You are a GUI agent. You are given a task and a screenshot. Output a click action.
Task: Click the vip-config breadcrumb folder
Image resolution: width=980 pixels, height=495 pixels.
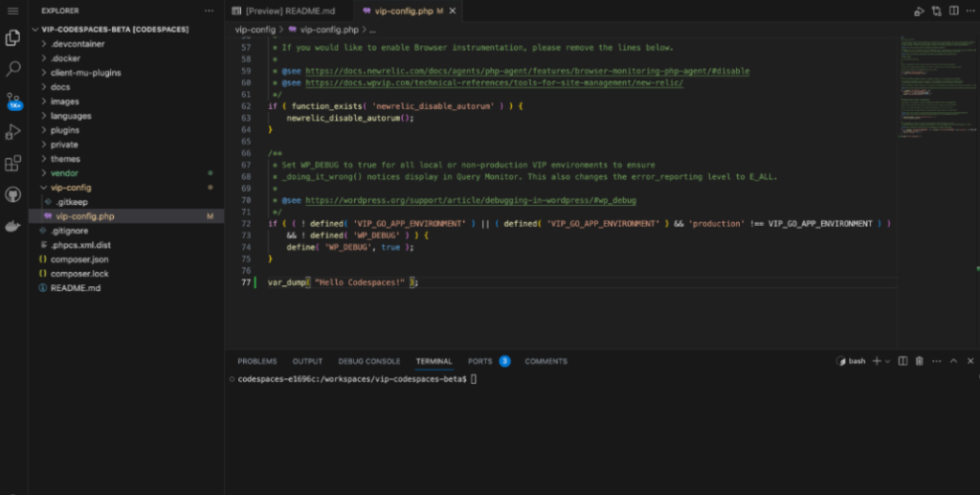(x=255, y=30)
